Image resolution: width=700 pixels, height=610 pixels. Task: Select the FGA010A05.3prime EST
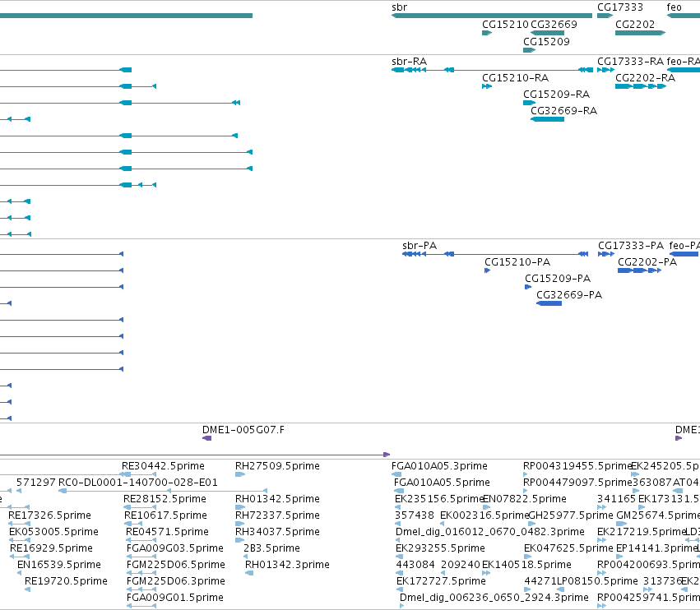coord(396,474)
